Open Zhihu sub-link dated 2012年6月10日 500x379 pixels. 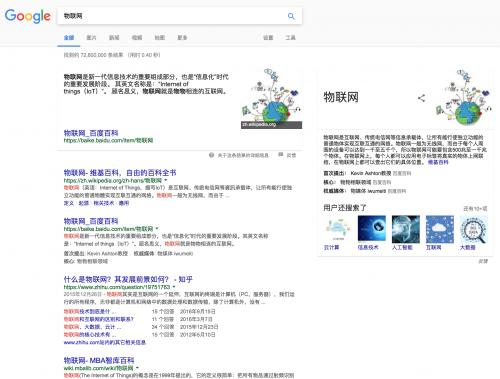click(x=90, y=335)
